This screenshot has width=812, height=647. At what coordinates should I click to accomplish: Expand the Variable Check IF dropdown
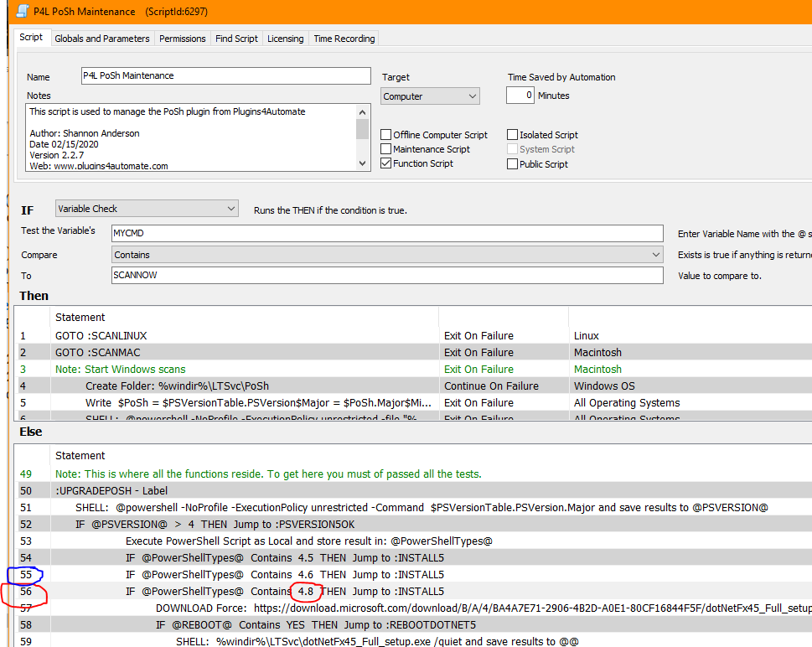pyautogui.click(x=147, y=209)
